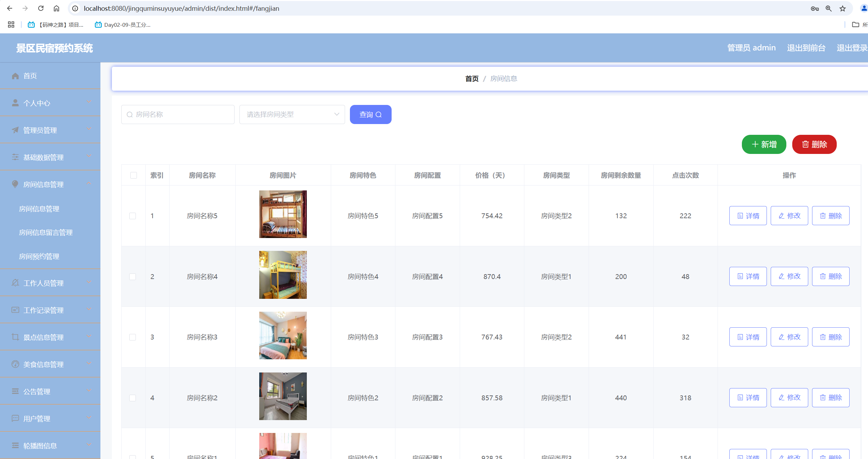Click the 首页 breadcrumb link

pos(472,79)
